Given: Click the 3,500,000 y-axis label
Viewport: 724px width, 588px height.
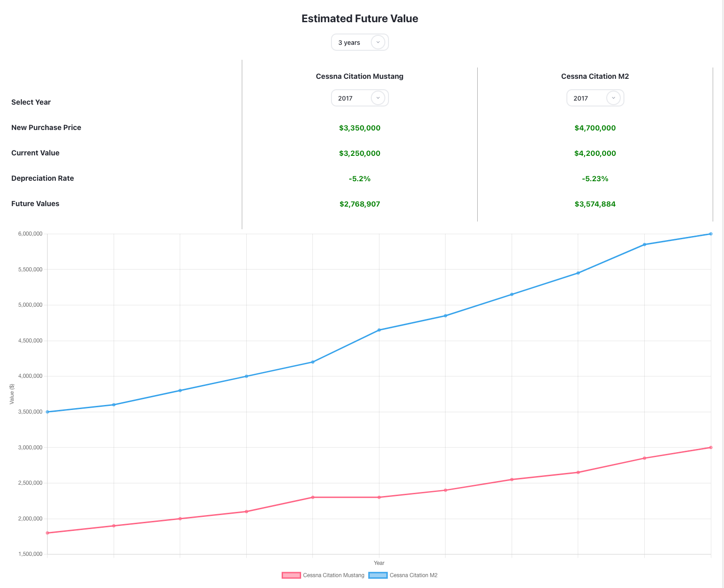Looking at the screenshot, I should [x=30, y=412].
